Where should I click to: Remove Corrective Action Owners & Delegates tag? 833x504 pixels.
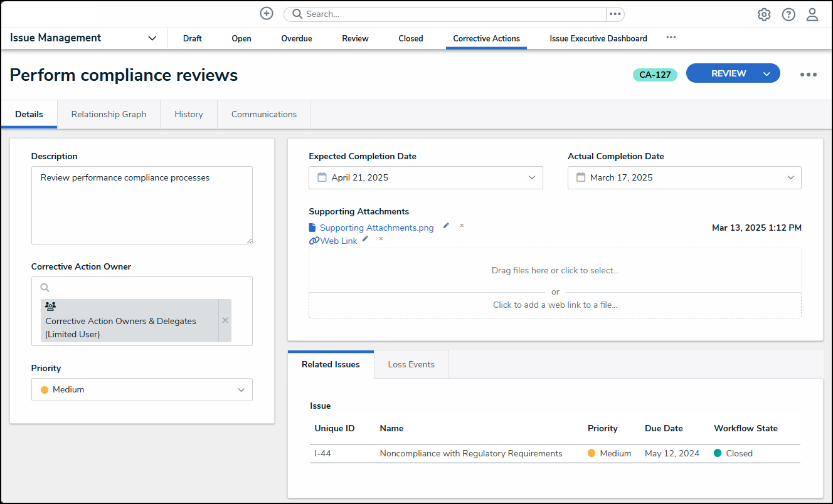pyautogui.click(x=225, y=320)
